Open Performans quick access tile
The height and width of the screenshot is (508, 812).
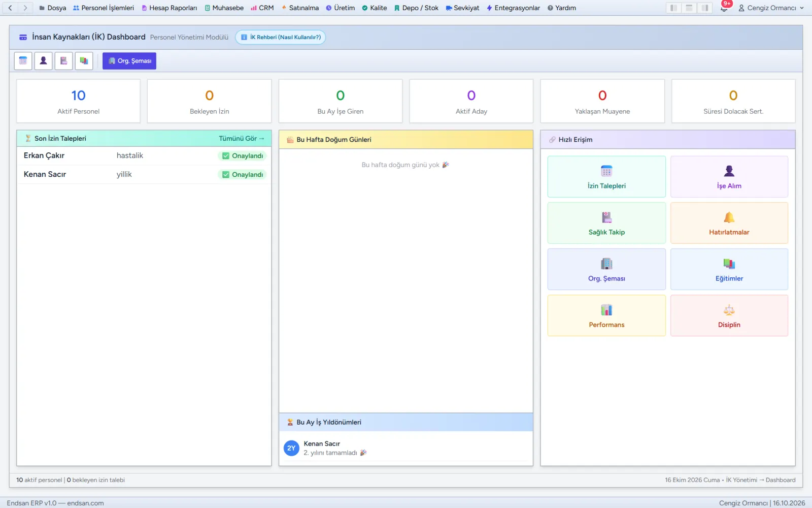606,315
